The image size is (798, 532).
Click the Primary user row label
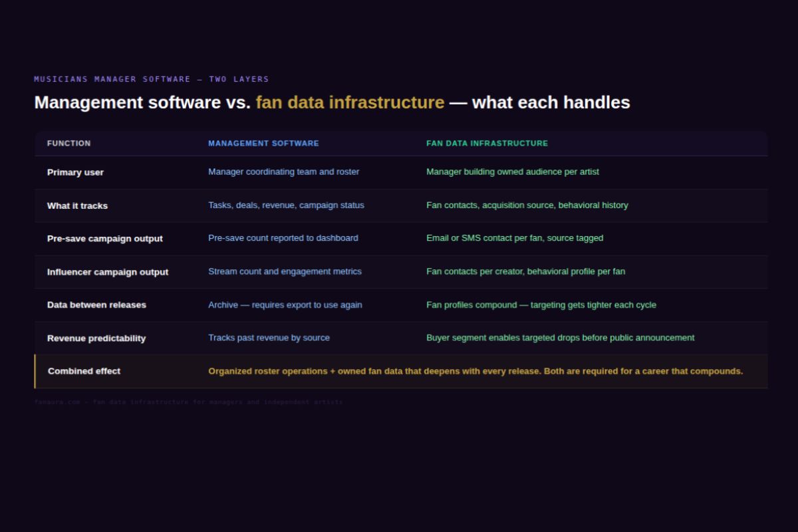point(75,172)
